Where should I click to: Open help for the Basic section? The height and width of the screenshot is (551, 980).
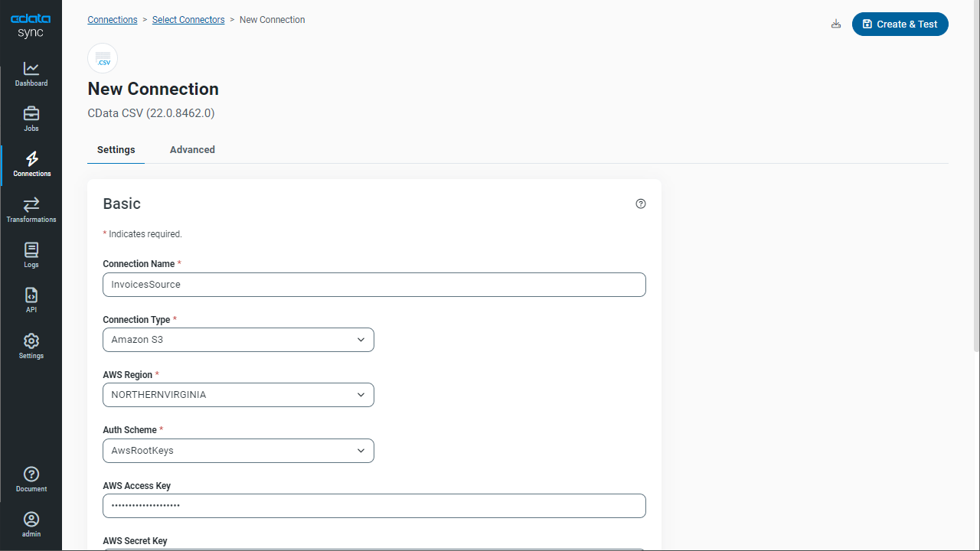[x=641, y=204]
